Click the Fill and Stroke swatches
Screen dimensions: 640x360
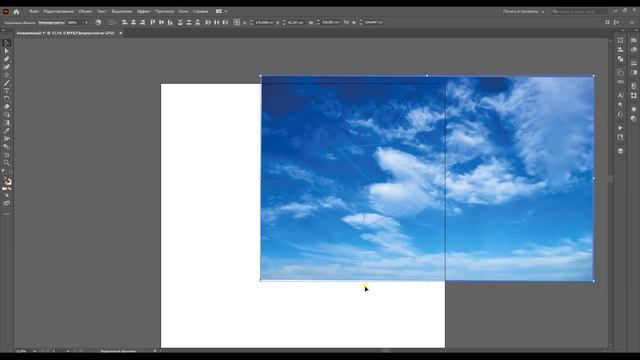pyautogui.click(x=7, y=182)
